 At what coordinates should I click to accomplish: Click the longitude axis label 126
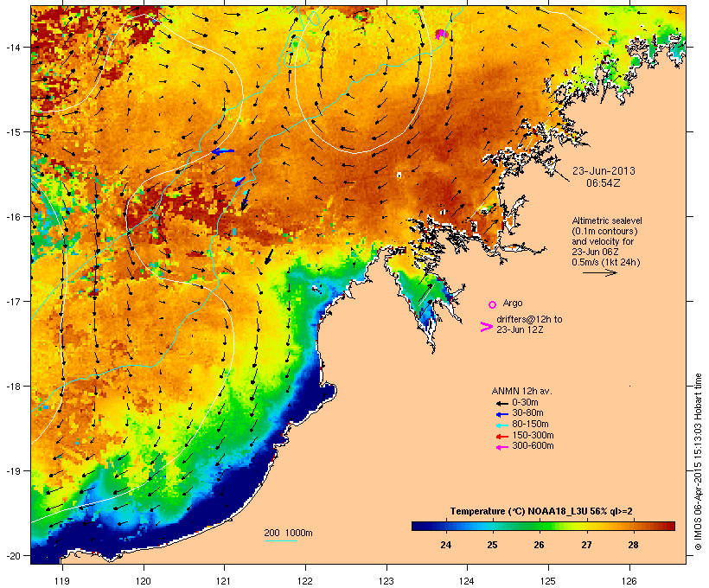coord(629,581)
